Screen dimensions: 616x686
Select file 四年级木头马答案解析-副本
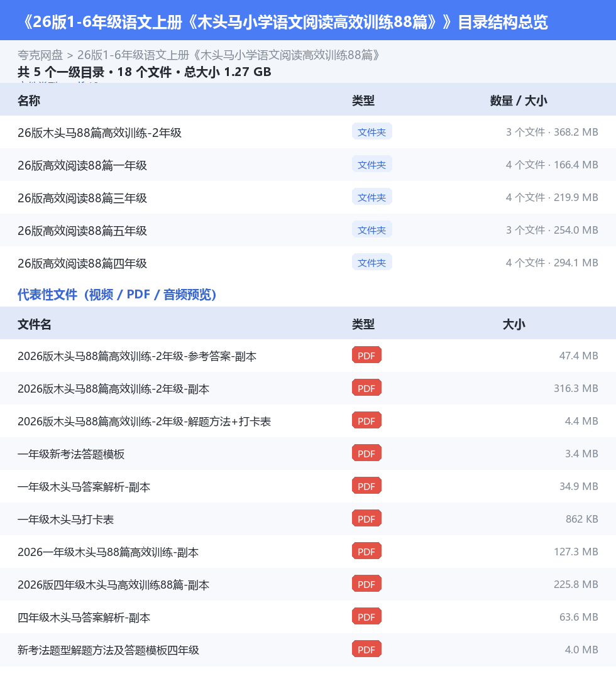pos(84,618)
